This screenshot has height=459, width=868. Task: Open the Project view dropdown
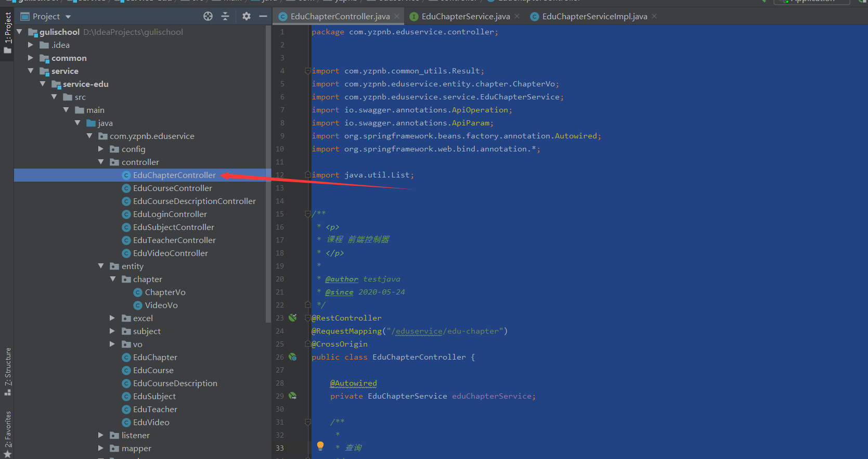(68, 17)
